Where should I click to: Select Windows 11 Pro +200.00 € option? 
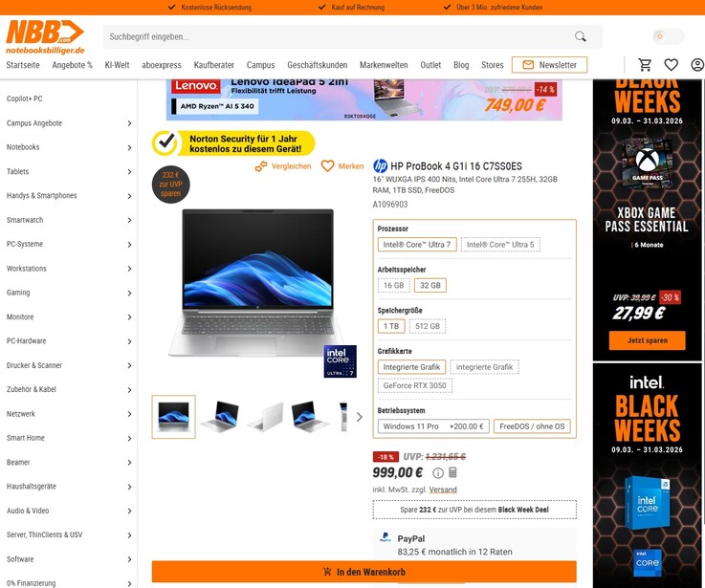pyautogui.click(x=433, y=426)
